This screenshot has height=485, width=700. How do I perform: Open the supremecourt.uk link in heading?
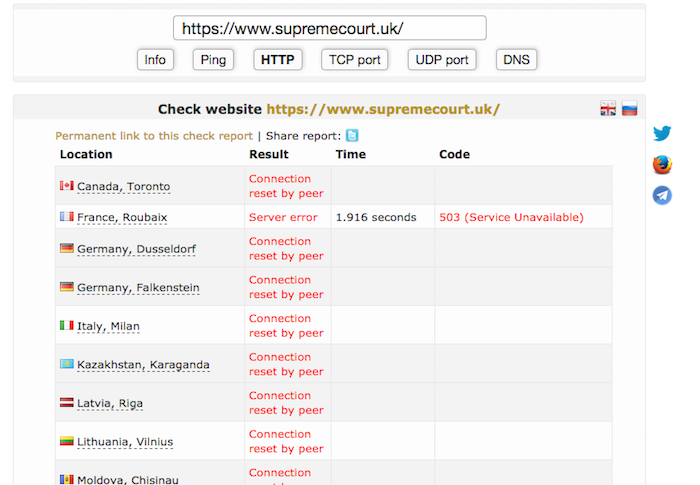tap(383, 109)
